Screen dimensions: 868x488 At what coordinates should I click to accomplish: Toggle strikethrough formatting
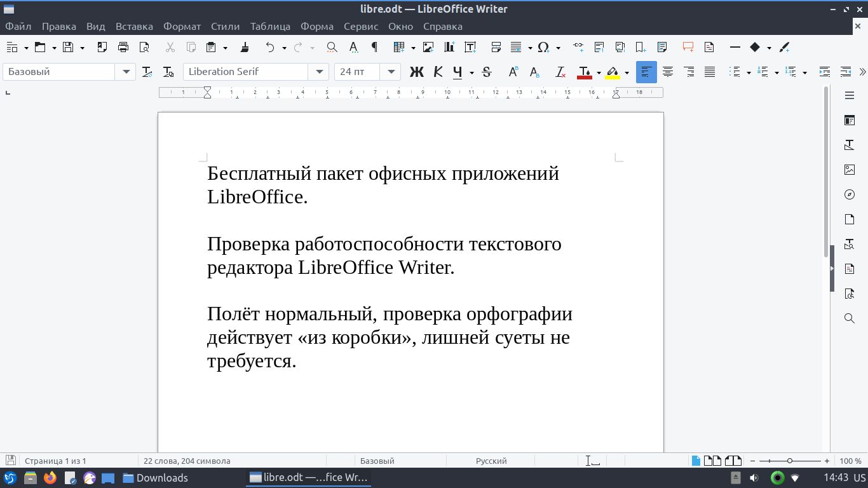point(487,72)
